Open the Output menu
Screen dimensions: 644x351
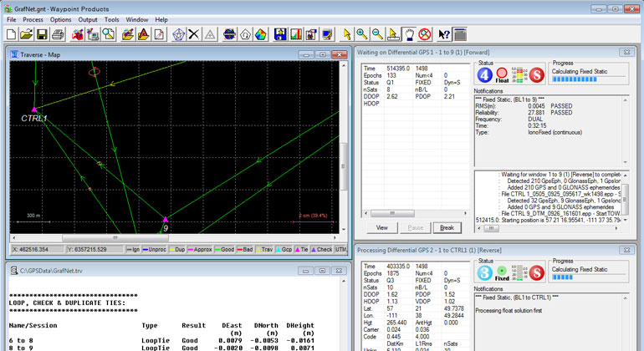point(88,20)
